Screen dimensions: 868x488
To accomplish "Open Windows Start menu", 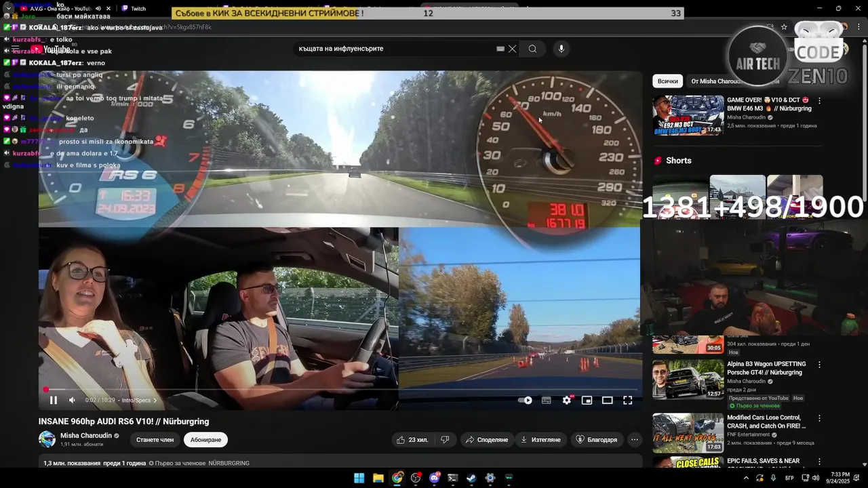I will click(x=359, y=478).
